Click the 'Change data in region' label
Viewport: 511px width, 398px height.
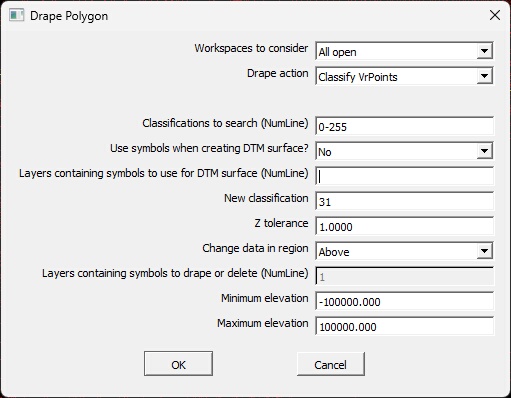coord(255,248)
